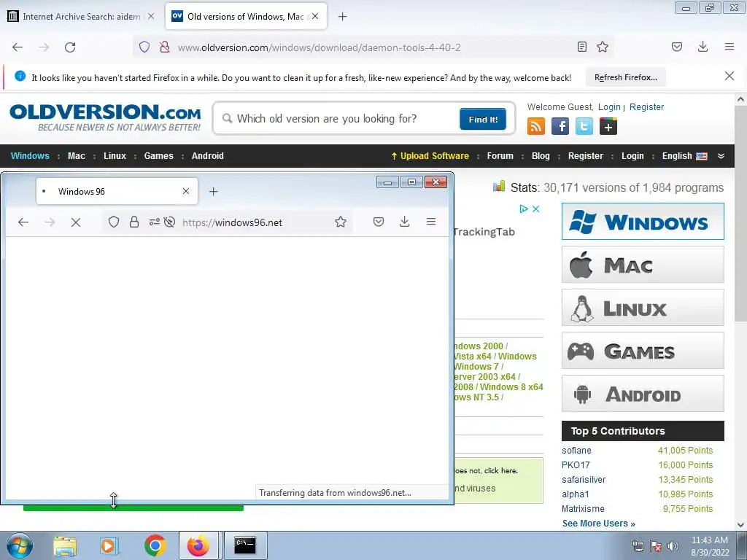This screenshot has height=560, width=747.
Task: Open new tab in main Firefox window
Action: point(343,17)
